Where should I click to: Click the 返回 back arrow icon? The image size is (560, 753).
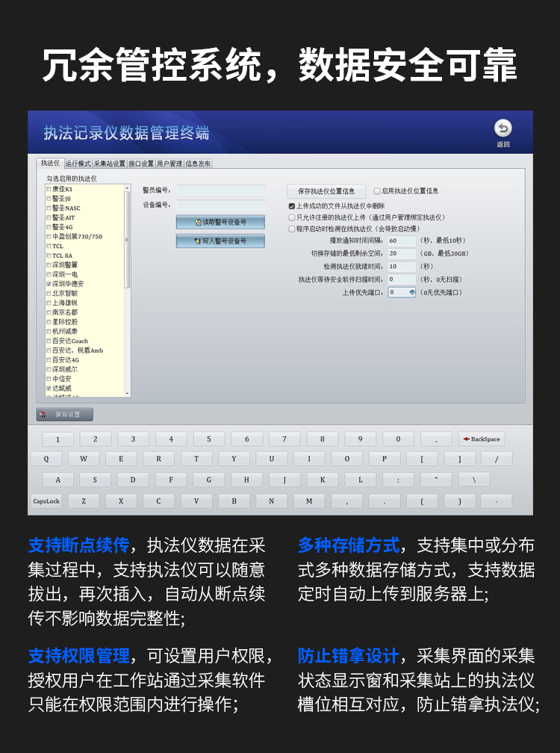point(503,128)
